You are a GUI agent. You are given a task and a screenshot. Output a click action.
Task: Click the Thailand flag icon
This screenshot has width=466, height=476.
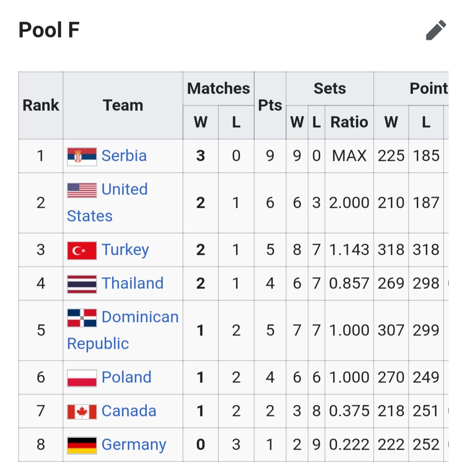[82, 284]
